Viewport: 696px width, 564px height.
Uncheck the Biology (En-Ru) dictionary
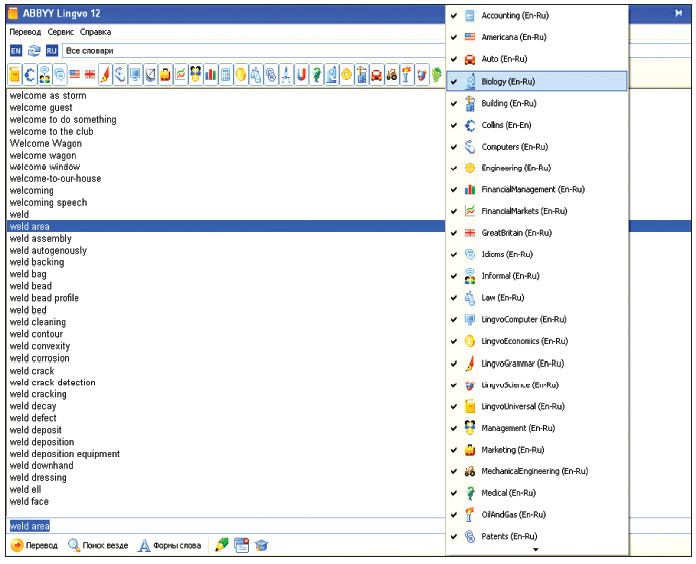coord(454,82)
